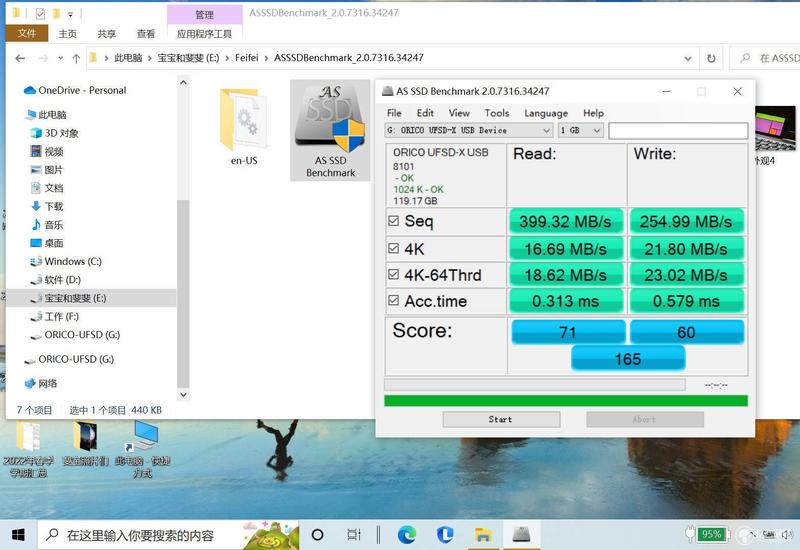Open the en-US folder icon
The height and width of the screenshot is (550, 800).
(244, 128)
